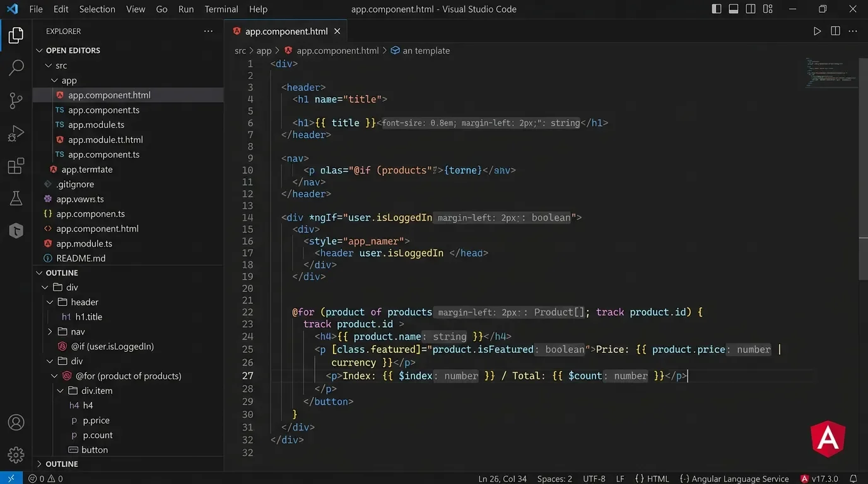868x484 pixels.
Task: Collapse the src folder
Action: [49, 66]
